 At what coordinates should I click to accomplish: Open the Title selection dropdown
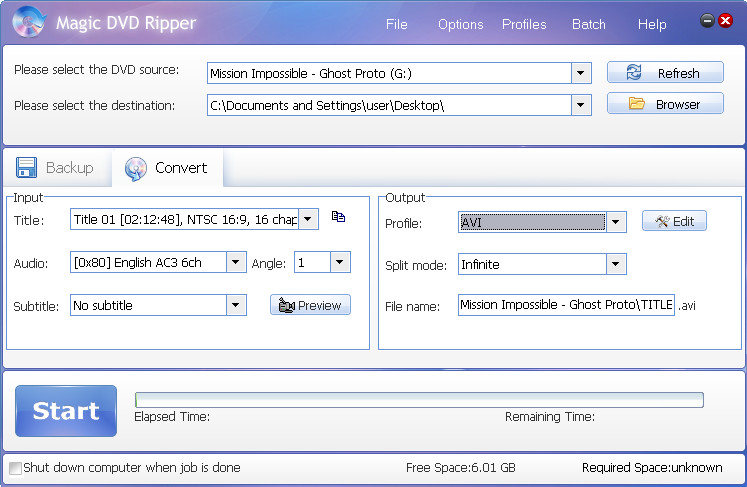[308, 219]
